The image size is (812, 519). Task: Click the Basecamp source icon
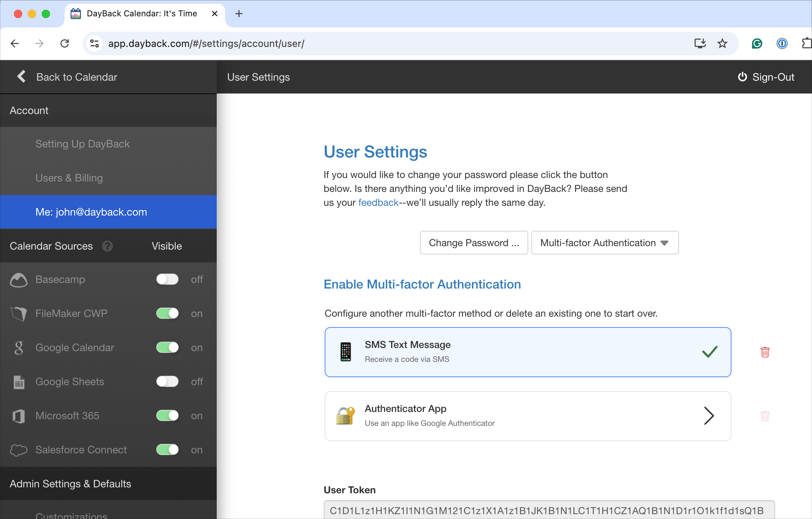19,280
